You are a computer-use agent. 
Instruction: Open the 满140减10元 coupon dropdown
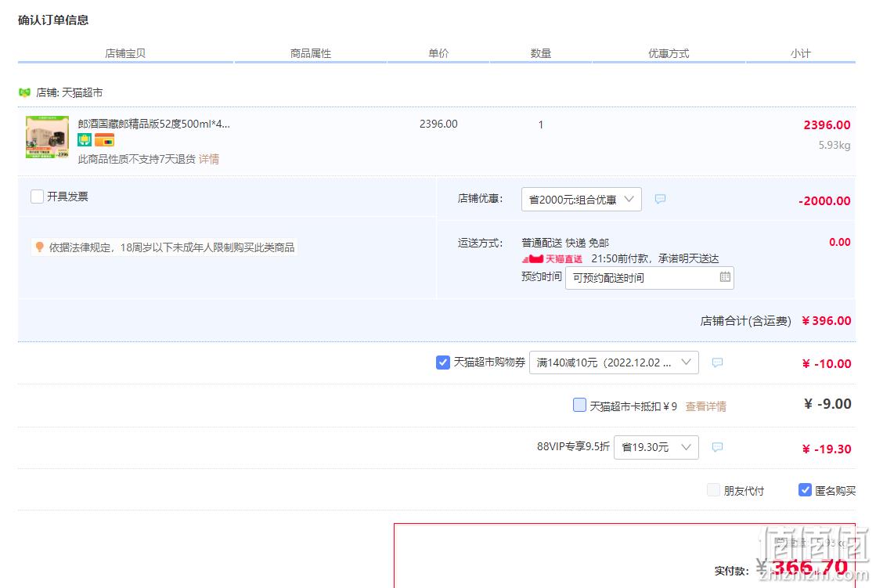(614, 363)
